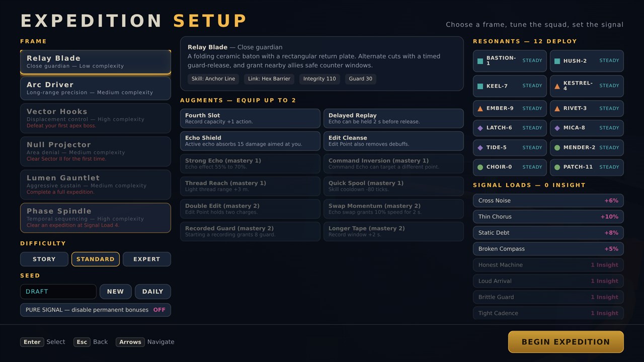Add the Thin Chorus signal load
Screen dimensions: 644x362
(x=548, y=217)
